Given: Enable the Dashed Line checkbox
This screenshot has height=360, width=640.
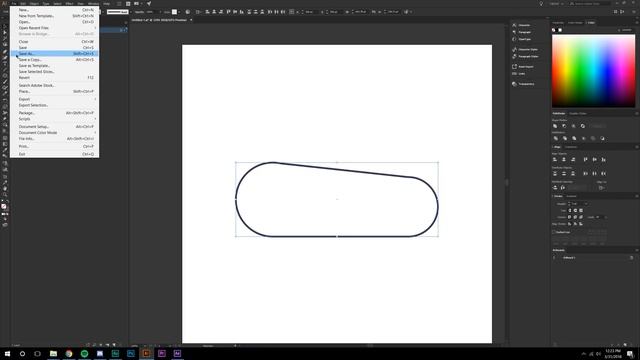Looking at the screenshot, I should point(554,232).
